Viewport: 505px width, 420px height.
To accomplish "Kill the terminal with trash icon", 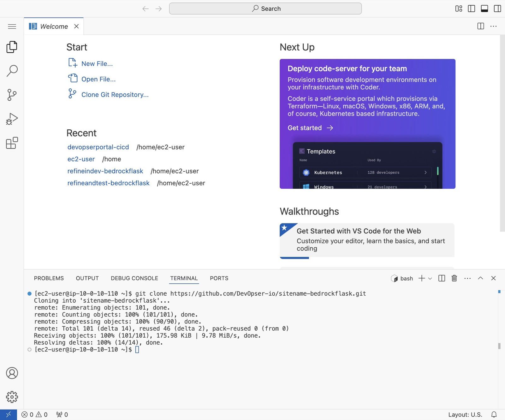I will pos(454,278).
